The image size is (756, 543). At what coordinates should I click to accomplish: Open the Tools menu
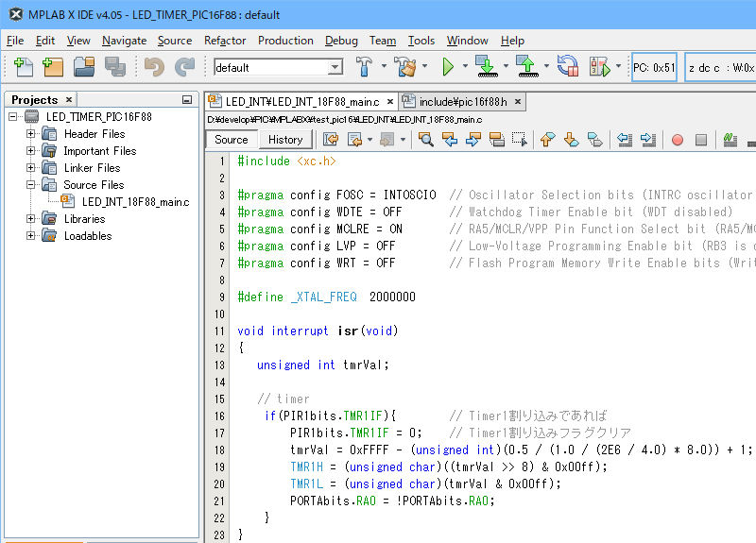tap(421, 41)
